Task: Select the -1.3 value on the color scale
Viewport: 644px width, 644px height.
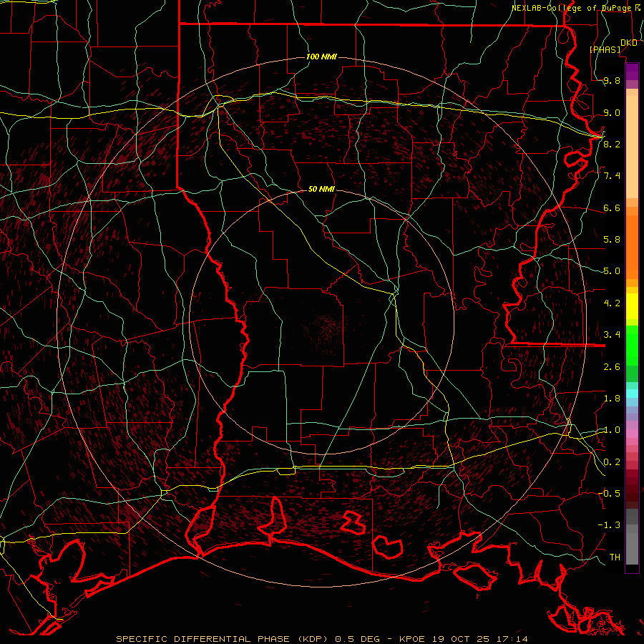Action: point(609,525)
